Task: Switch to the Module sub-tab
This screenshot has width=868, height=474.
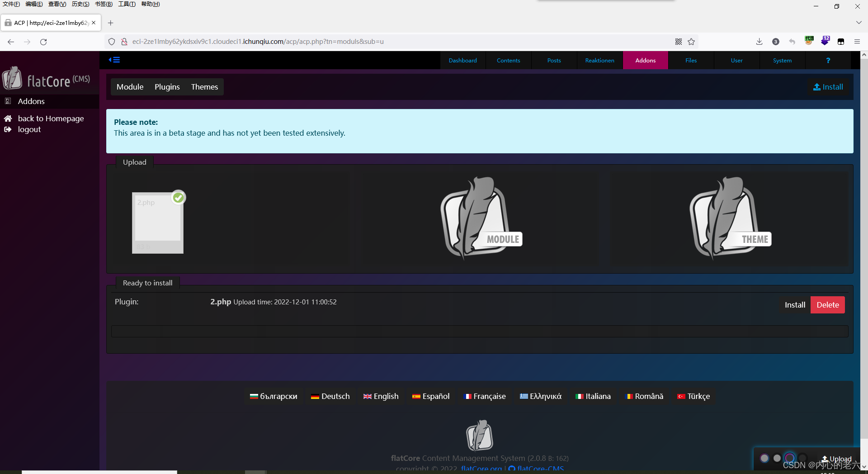Action: click(130, 87)
